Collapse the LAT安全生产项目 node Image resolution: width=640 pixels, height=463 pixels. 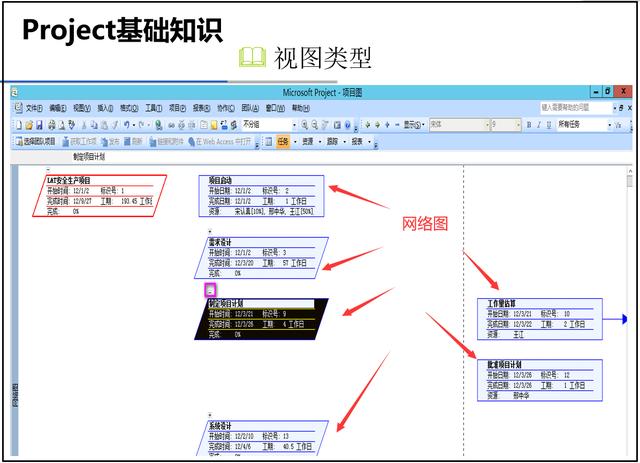tap(48, 169)
